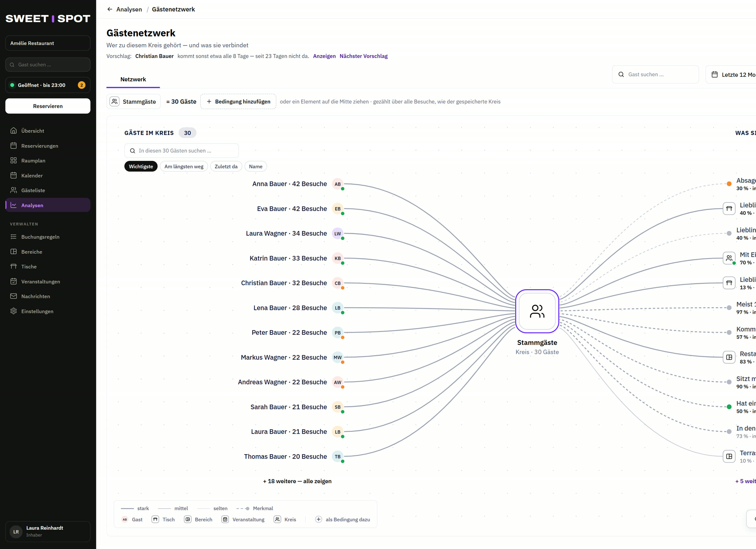Click the Stammgäste center node icon
756x549 pixels.
pos(537,311)
